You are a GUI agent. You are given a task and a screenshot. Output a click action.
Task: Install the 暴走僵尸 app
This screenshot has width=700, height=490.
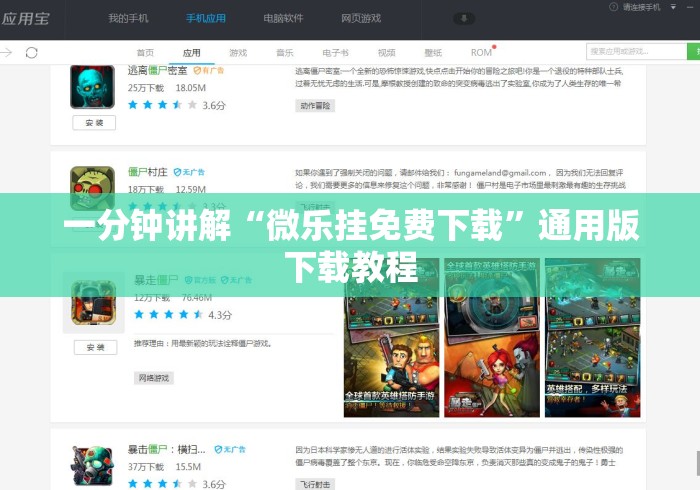pyautogui.click(x=96, y=347)
